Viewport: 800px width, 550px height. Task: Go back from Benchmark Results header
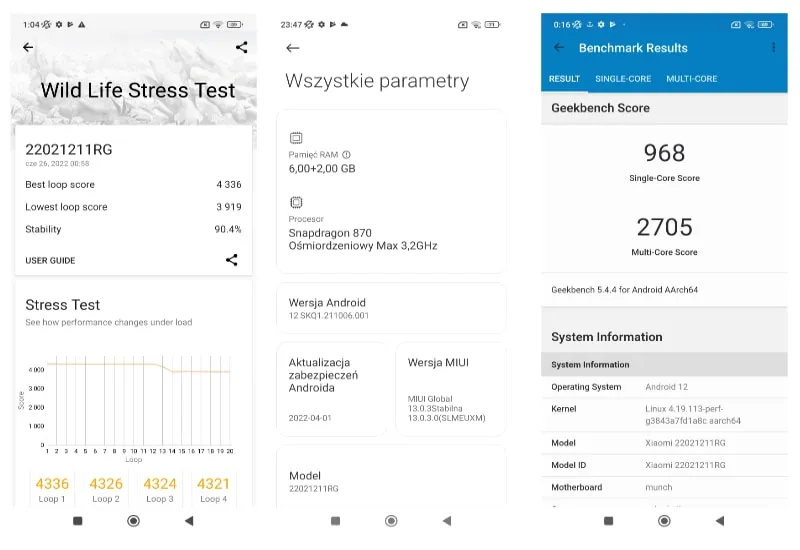pos(559,48)
